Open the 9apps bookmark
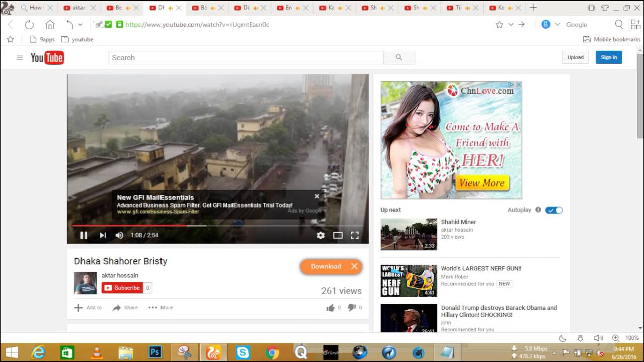 click(42, 39)
